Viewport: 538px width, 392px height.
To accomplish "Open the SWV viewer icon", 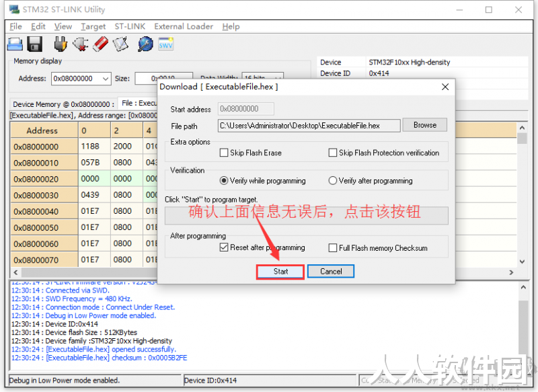I will point(165,44).
